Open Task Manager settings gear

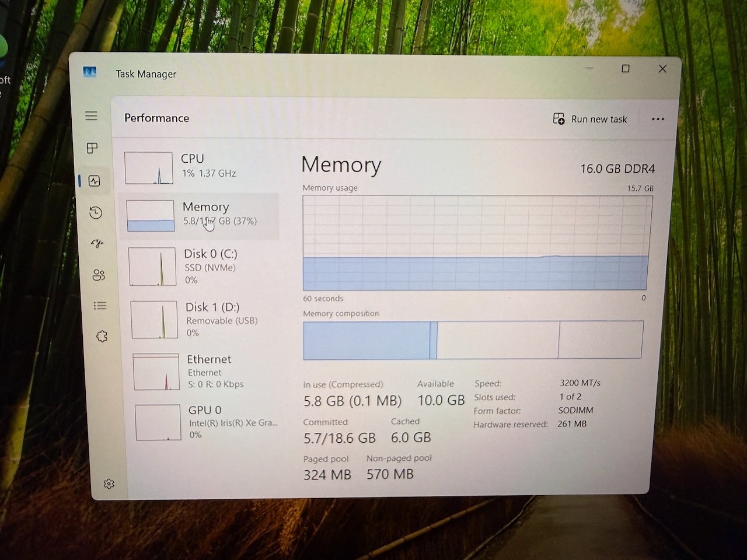pos(109,484)
